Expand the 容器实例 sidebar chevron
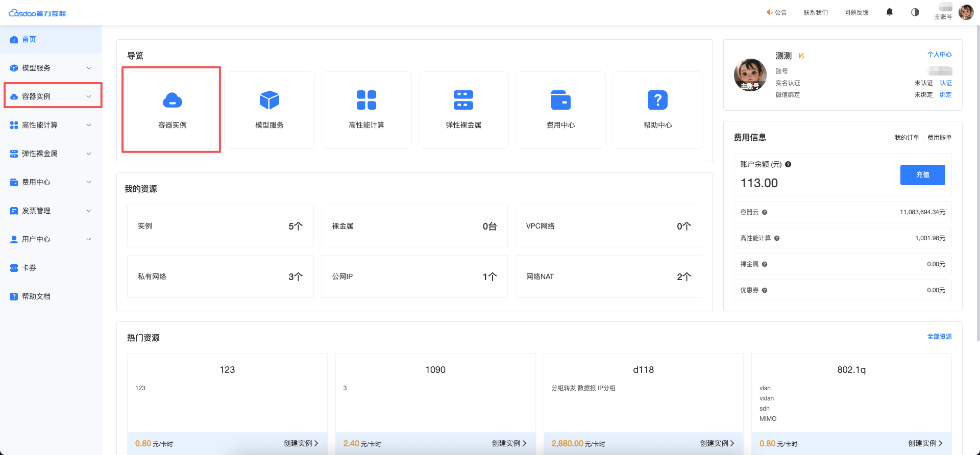Screen dimensions: 980x455 (89, 96)
